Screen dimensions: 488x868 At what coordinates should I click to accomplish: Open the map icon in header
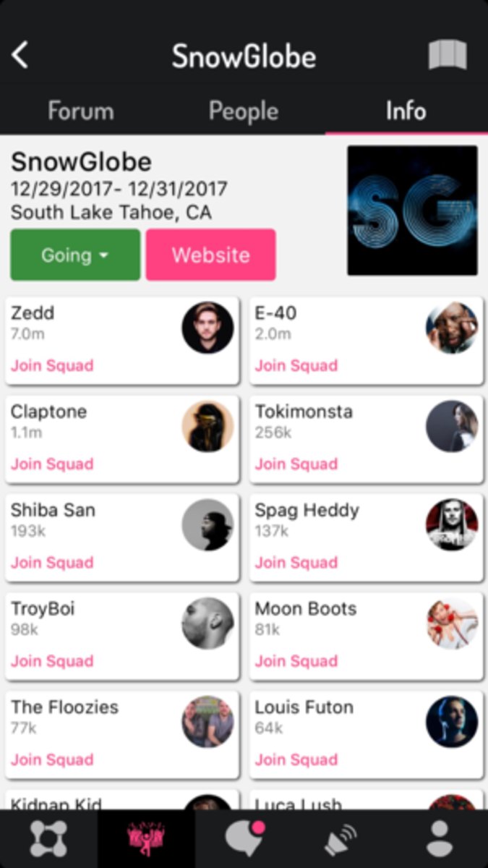(x=448, y=55)
